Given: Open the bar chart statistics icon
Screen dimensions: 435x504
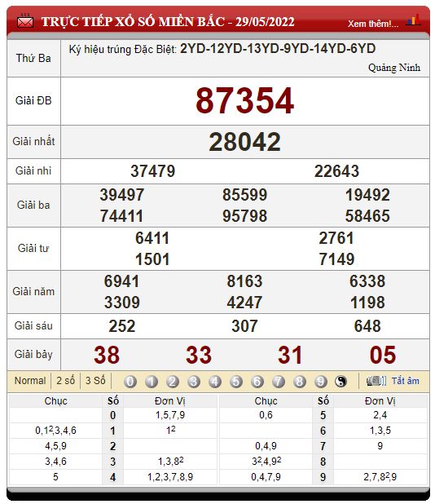Looking at the screenshot, I should click(413, 20).
